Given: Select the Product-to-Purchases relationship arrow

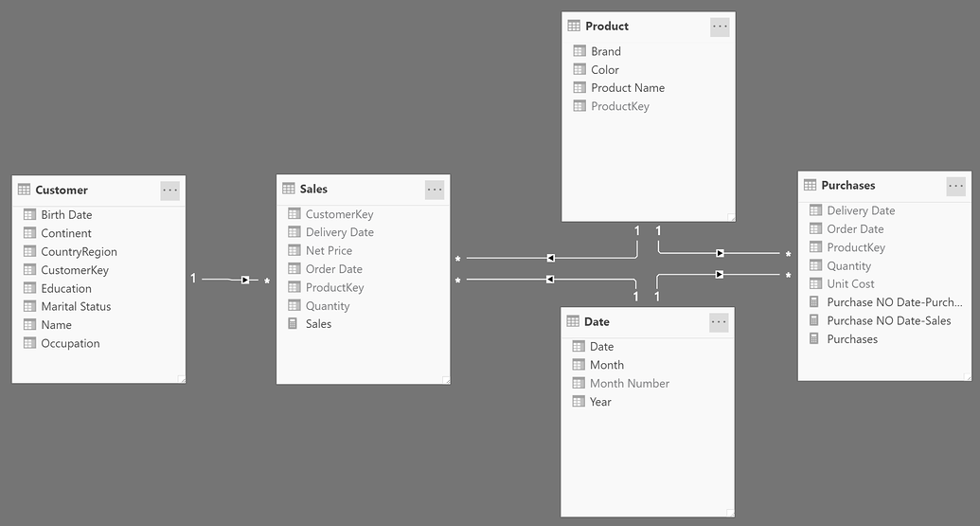Looking at the screenshot, I should pos(720,253).
